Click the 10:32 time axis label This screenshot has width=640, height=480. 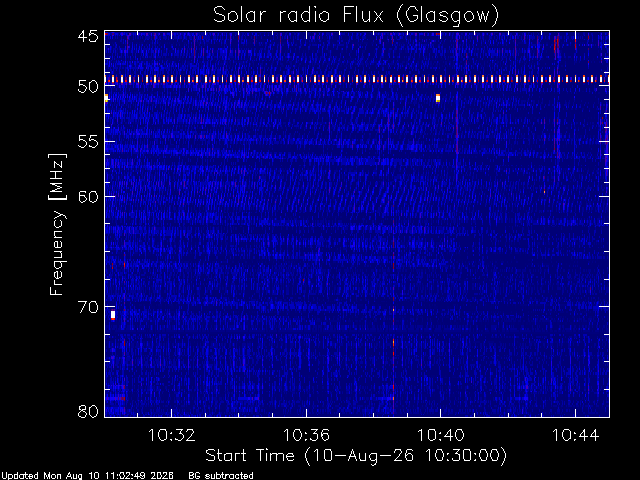pos(171,435)
